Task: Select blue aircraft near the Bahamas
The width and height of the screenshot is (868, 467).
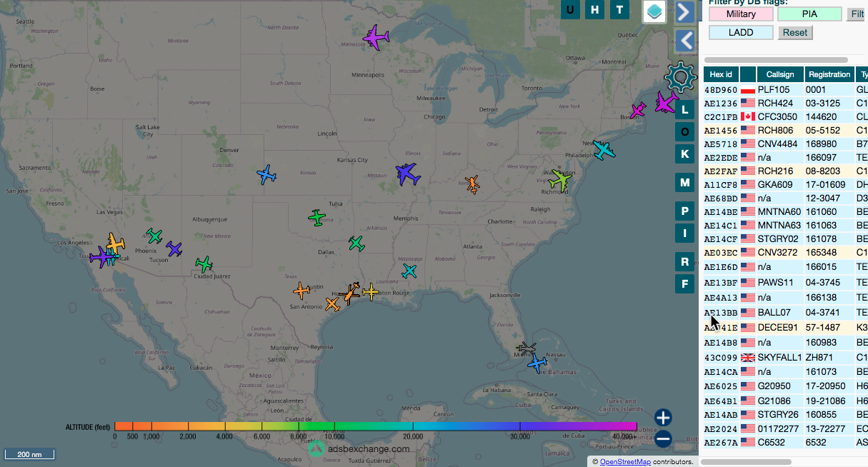Action: 537,363
